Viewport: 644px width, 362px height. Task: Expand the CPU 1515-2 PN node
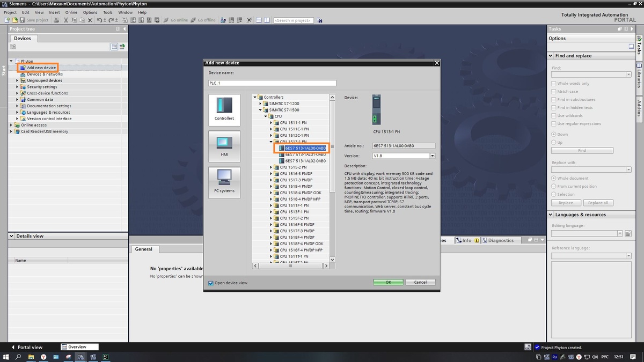271,167
